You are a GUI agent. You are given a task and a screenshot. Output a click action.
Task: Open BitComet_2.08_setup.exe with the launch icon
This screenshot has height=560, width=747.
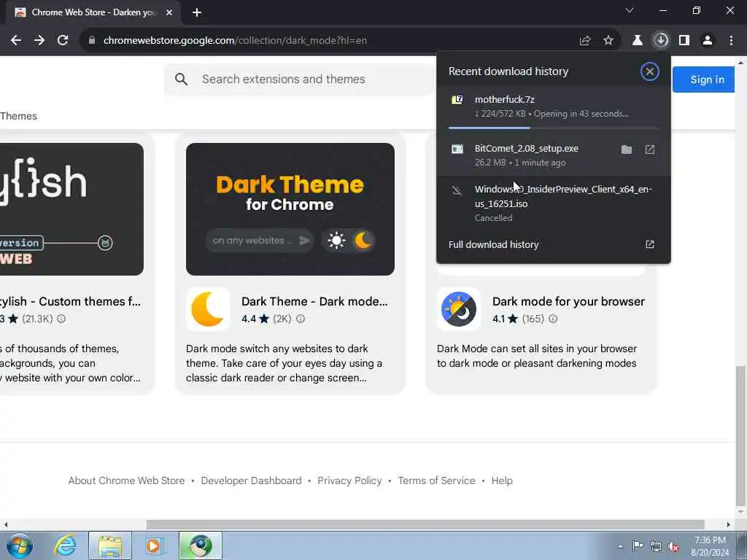pyautogui.click(x=650, y=149)
